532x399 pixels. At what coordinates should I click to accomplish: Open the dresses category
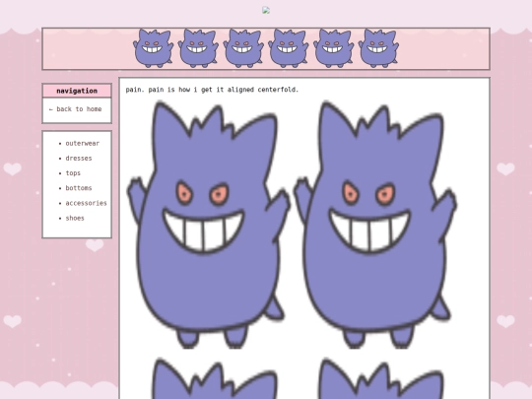pyautogui.click(x=79, y=158)
